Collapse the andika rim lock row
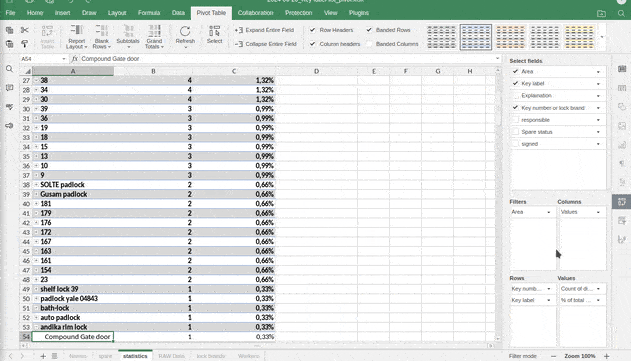This screenshot has width=631, height=361. coord(36,327)
